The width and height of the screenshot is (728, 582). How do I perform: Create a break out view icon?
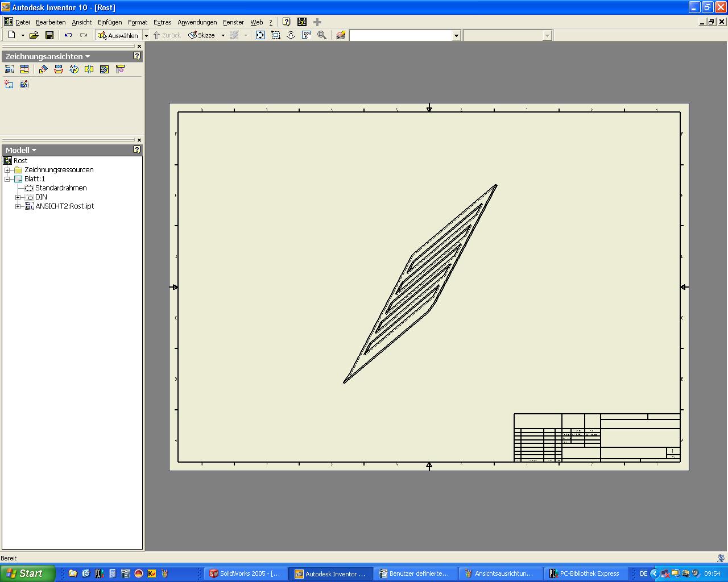(x=104, y=69)
